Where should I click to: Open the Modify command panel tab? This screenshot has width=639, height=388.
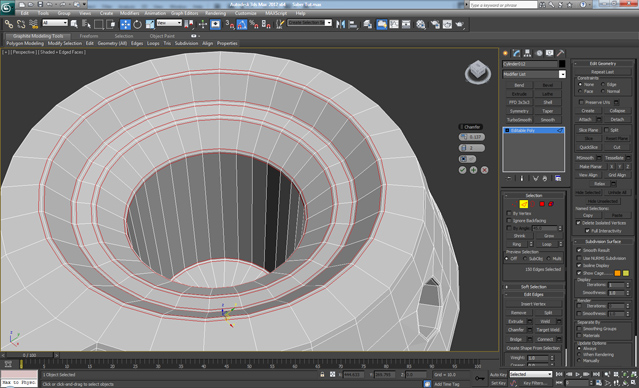[x=517, y=53]
